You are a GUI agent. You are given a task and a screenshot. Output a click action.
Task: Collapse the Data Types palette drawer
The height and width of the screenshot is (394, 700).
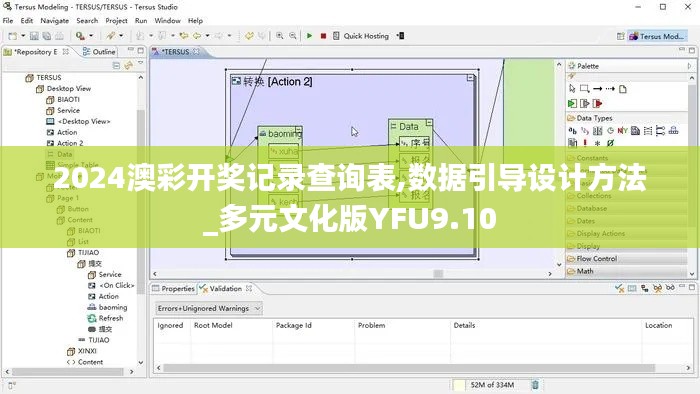click(x=627, y=118)
